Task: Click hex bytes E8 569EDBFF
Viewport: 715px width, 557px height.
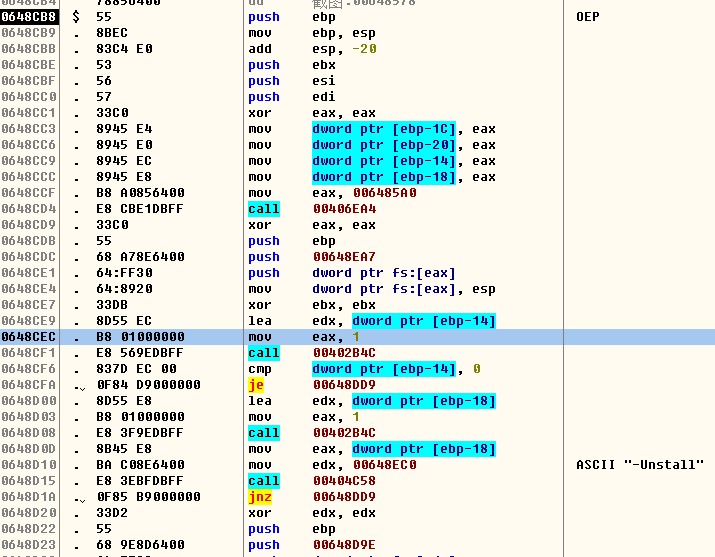Action: 140,353
